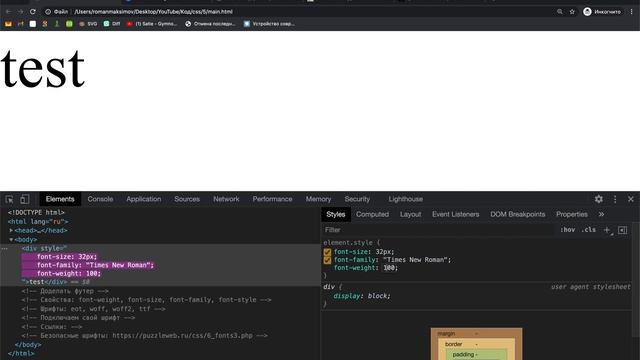
Task: Click the Styles Filter input field
Action: coord(439,230)
